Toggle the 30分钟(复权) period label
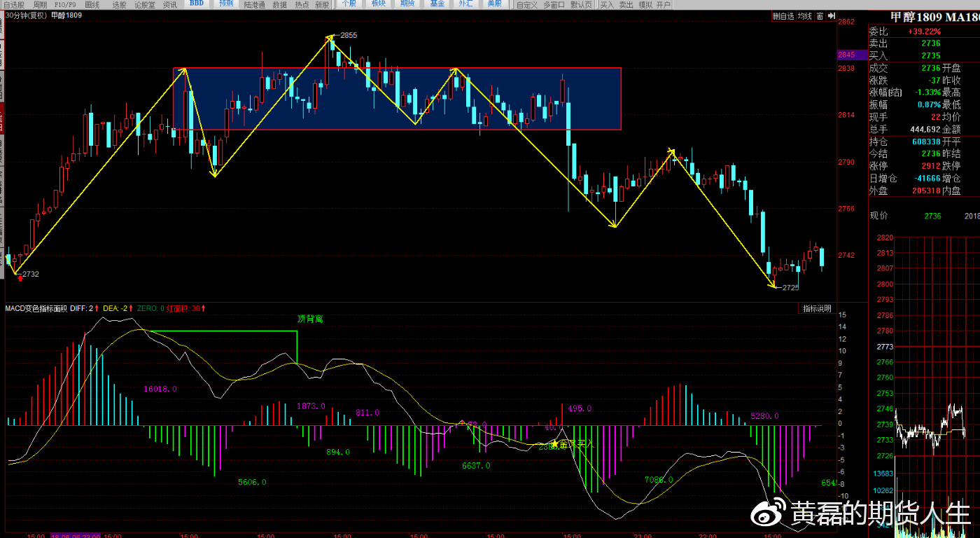The image size is (980, 538). coord(26,15)
